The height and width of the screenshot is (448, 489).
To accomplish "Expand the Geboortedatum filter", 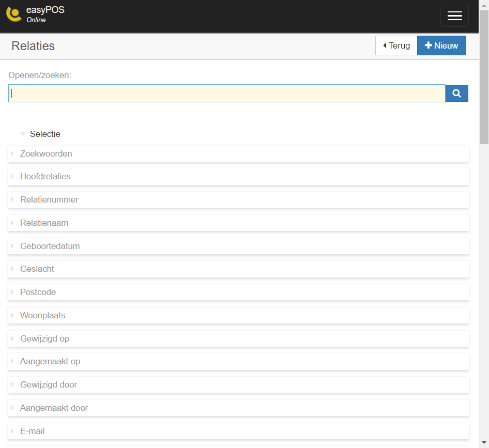I will [x=239, y=246].
